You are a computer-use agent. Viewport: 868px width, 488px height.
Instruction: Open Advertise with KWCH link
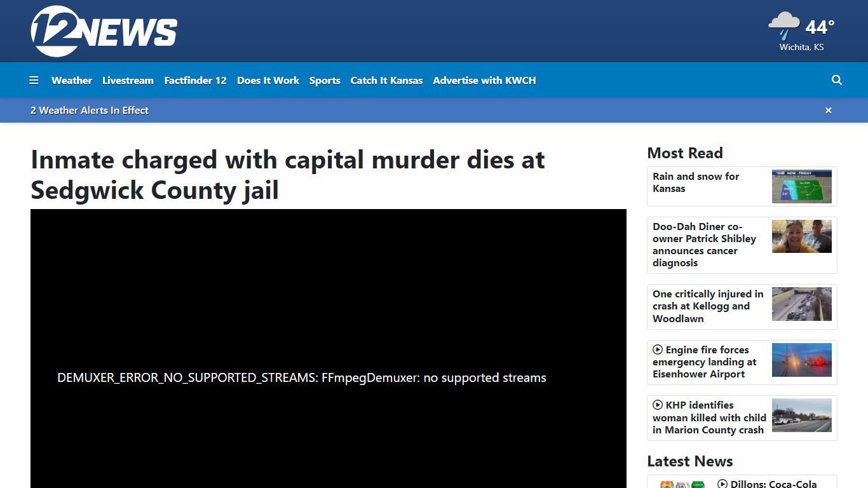(484, 80)
